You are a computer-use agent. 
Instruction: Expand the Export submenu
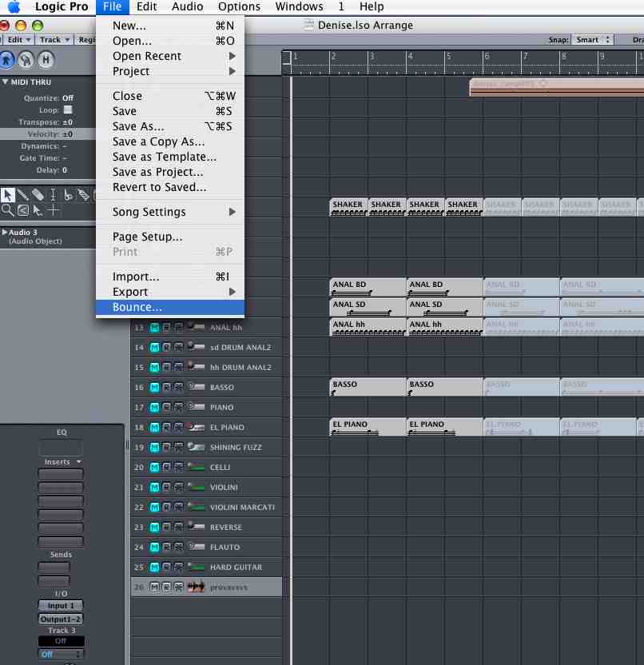pos(170,292)
